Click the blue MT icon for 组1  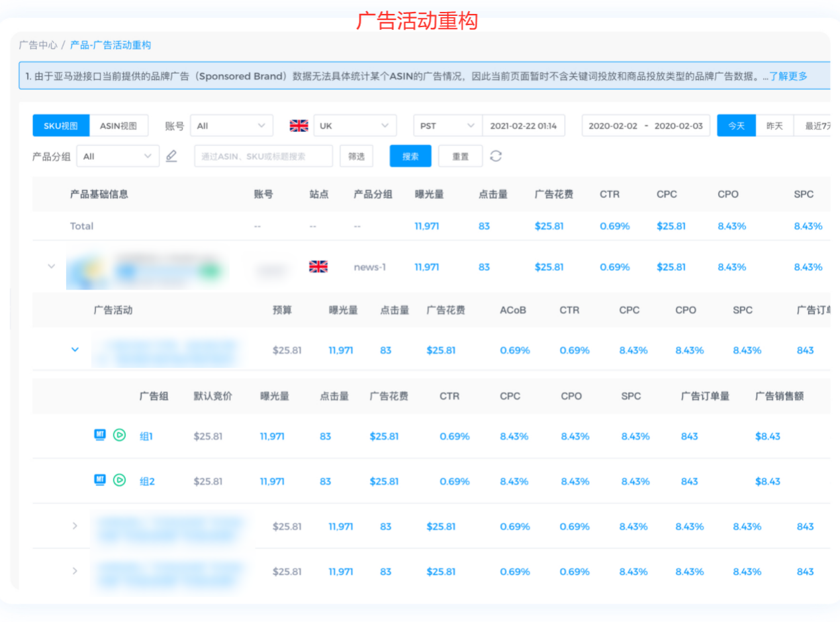point(100,435)
